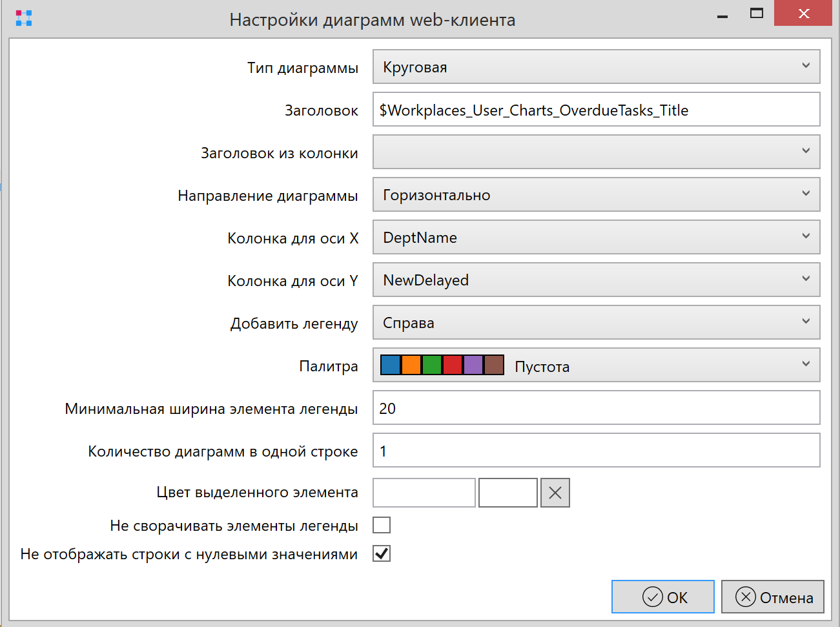
Task: Click the 'Отмена' cancel button
Action: click(x=772, y=597)
